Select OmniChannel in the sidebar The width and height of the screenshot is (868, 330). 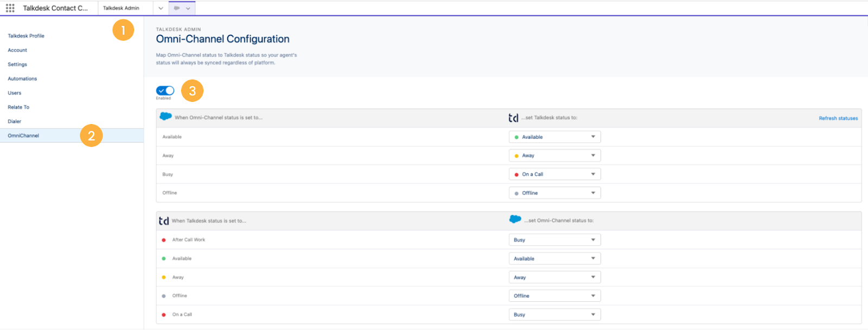(72, 135)
